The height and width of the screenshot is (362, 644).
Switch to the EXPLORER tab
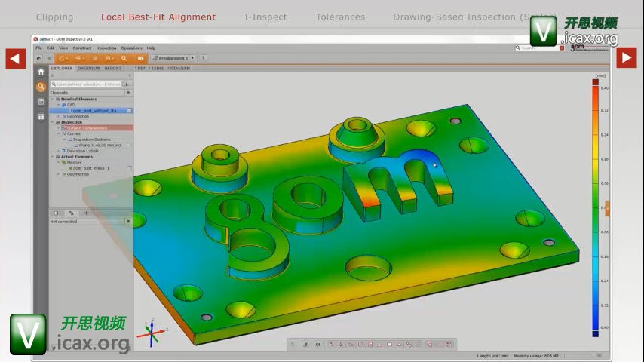62,68
